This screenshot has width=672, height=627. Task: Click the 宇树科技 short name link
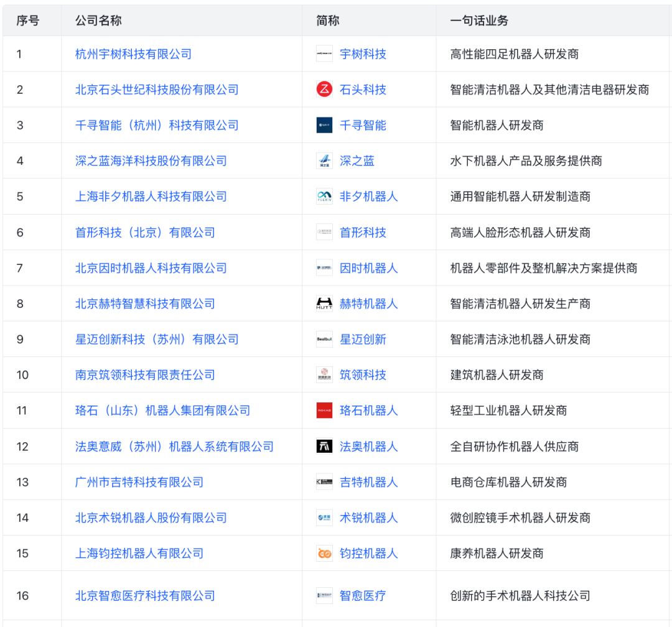click(x=363, y=54)
